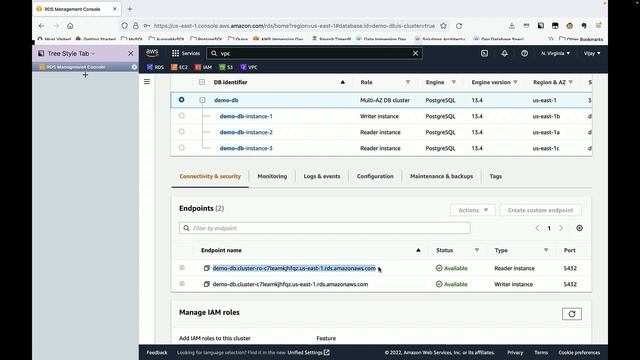Screen dimensions: 640x360
Task: Open the Vijay account dropdown
Action: (591, 53)
